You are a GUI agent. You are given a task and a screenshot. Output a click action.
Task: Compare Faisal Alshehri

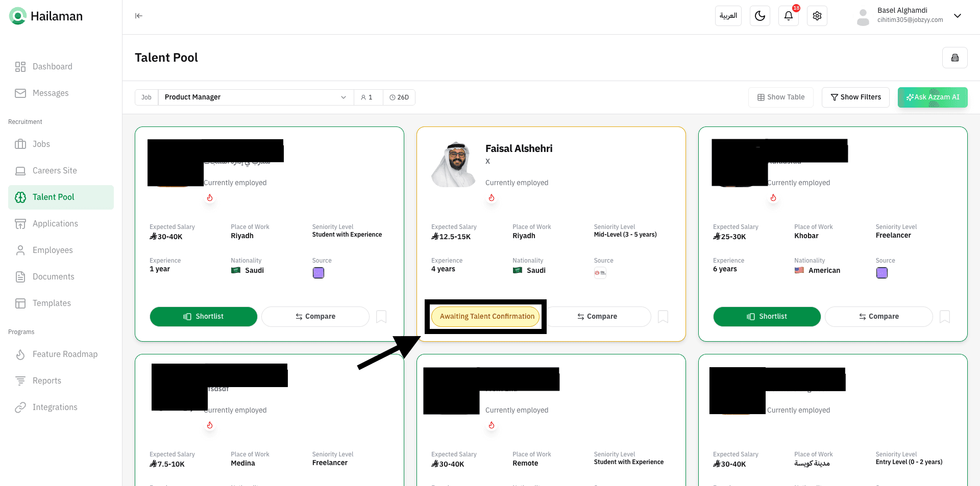(597, 317)
